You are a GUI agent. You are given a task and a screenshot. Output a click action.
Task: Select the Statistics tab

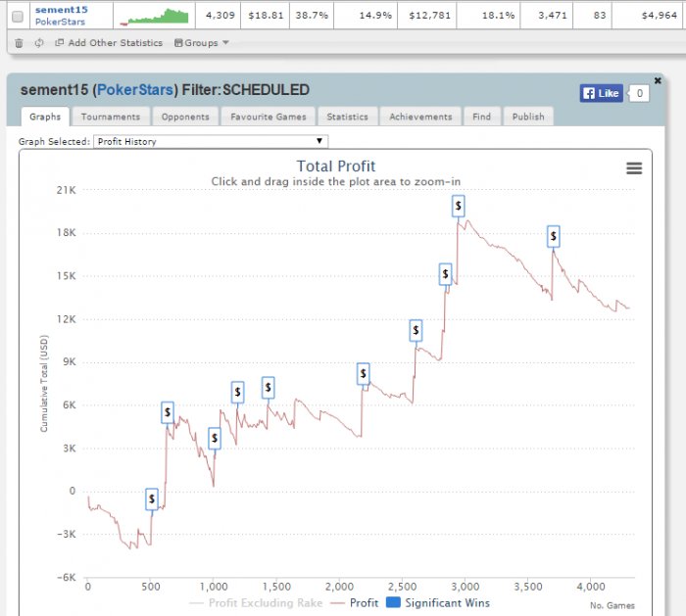(347, 117)
